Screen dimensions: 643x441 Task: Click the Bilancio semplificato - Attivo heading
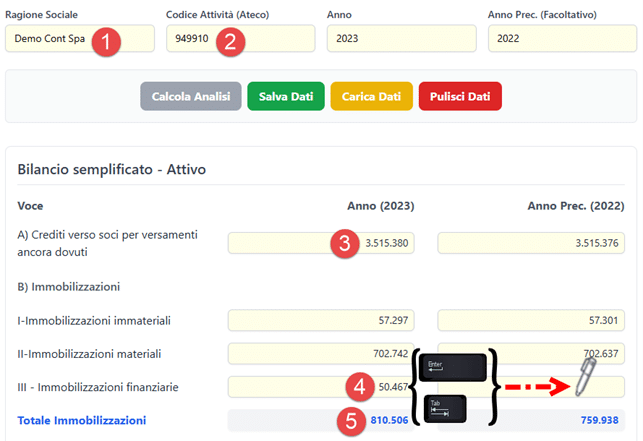pyautogui.click(x=112, y=169)
